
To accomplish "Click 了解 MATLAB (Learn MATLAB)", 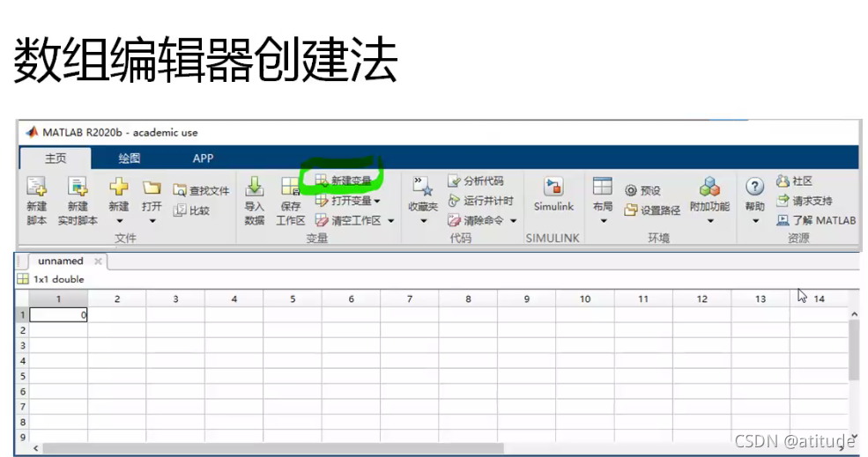I will [x=816, y=220].
